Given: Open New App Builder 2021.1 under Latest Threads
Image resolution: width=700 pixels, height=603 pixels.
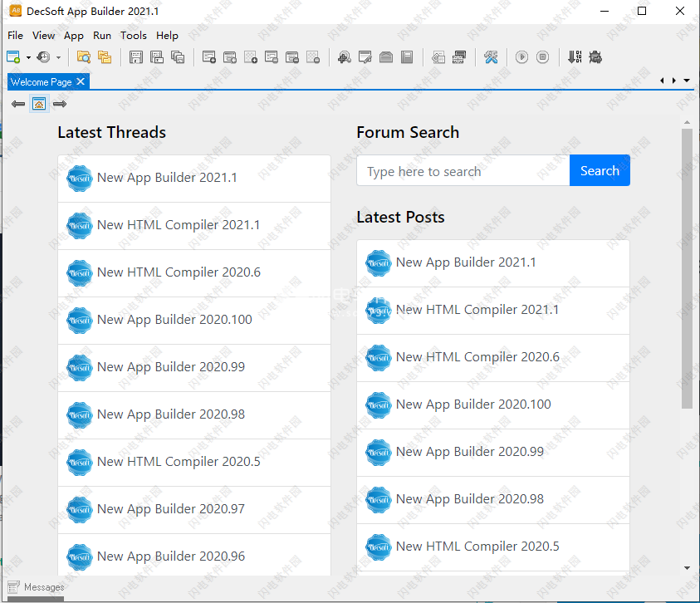Looking at the screenshot, I should point(194,179).
